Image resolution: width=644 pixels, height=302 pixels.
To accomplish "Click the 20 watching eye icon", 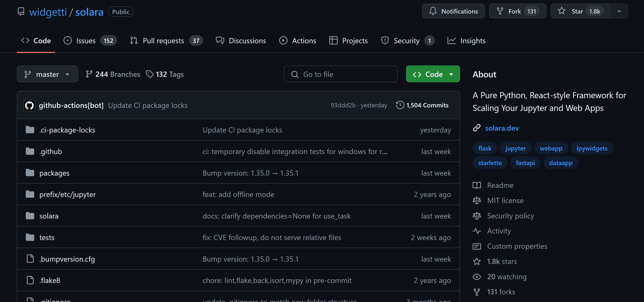I will pos(477,277).
